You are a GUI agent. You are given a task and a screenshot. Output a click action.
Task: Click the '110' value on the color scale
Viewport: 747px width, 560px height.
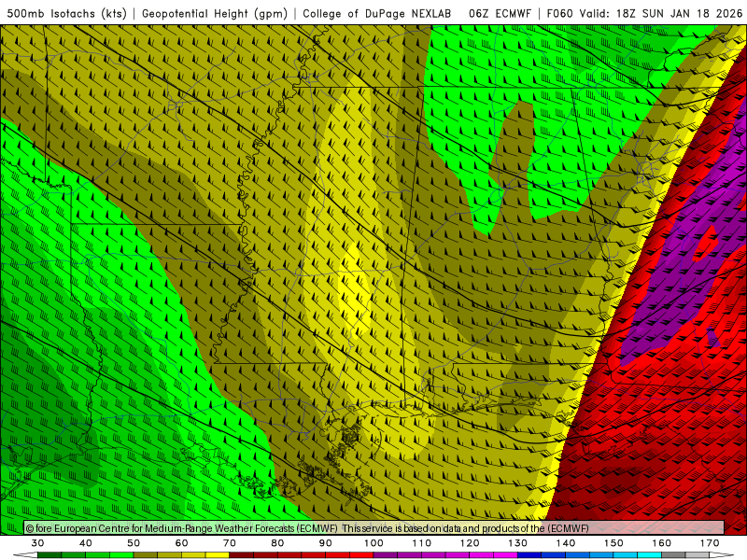click(422, 543)
